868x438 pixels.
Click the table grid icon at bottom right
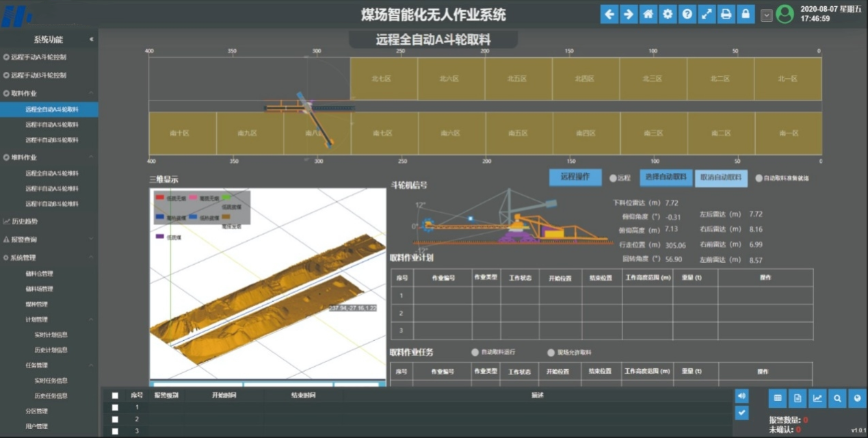[777, 398]
